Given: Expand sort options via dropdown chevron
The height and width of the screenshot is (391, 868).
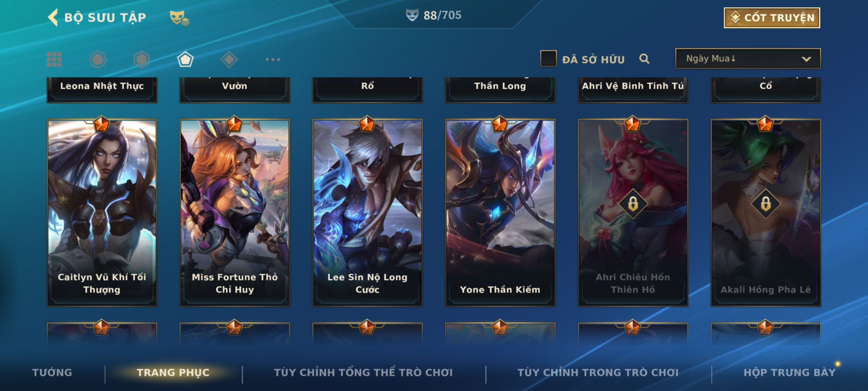Looking at the screenshot, I should coord(807,59).
